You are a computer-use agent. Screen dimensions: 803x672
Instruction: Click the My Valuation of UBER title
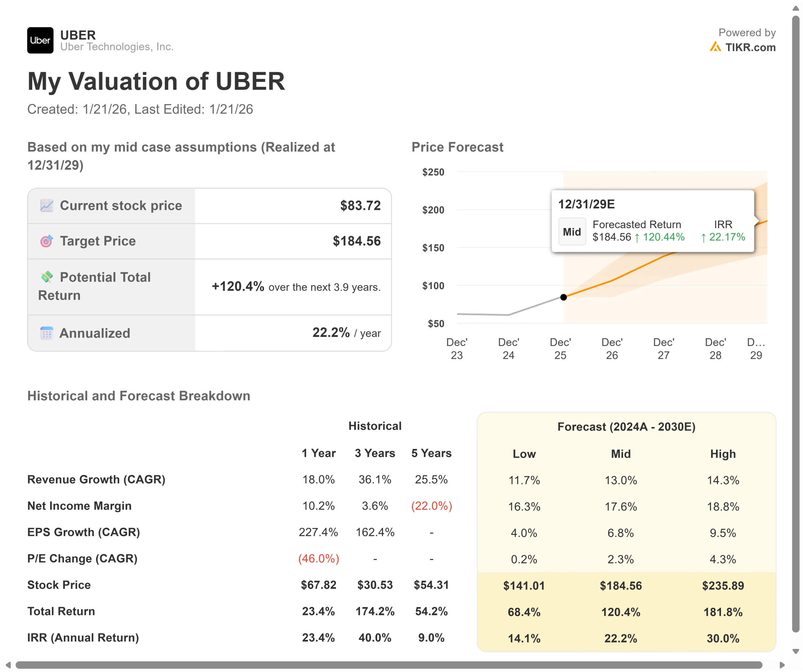157,81
